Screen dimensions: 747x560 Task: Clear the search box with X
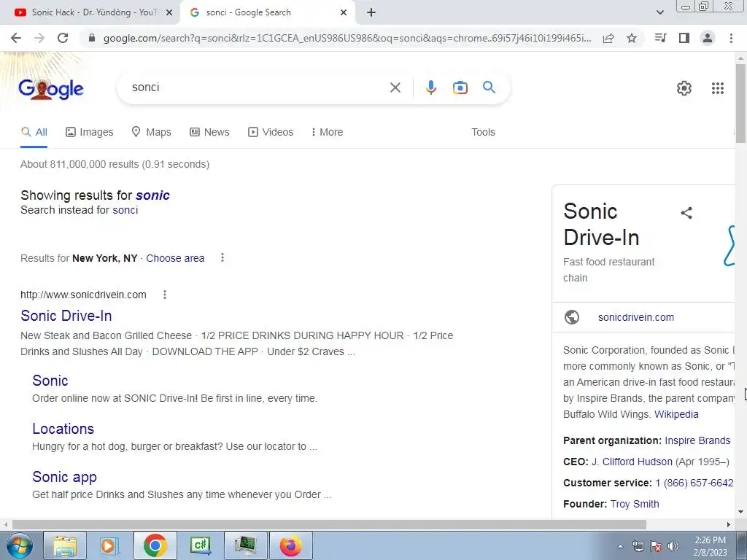coord(395,87)
